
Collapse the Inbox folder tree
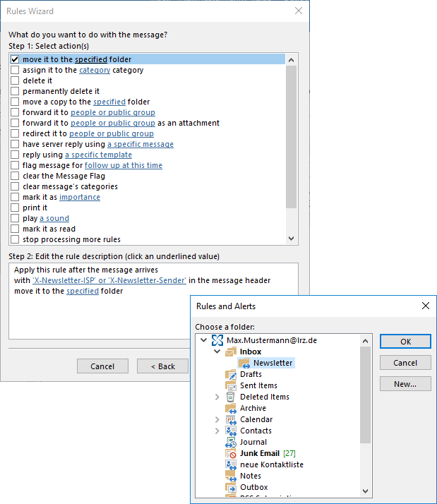point(217,352)
